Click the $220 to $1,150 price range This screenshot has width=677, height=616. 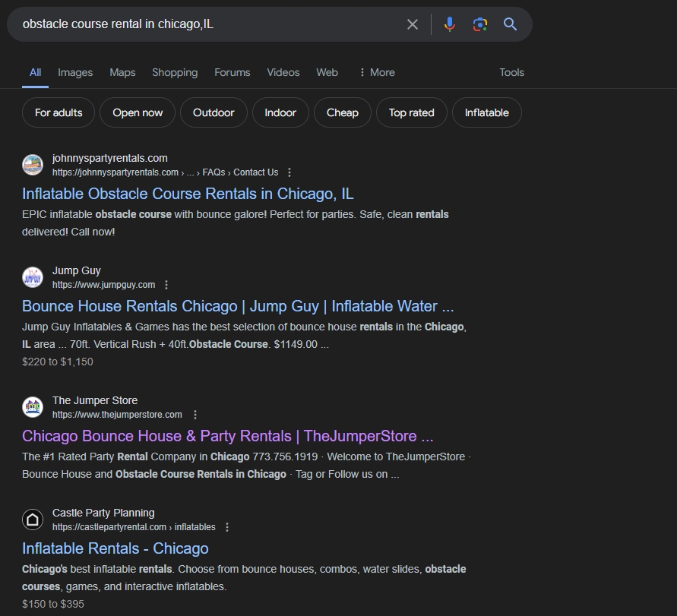click(58, 362)
